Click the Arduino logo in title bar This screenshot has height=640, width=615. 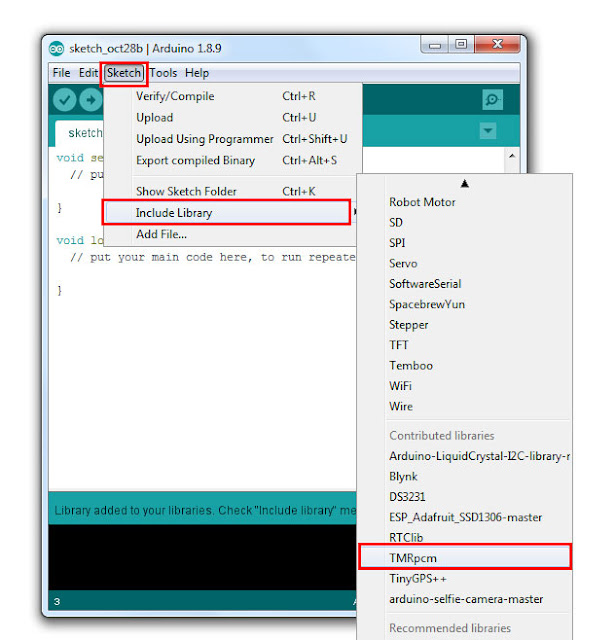pos(57,49)
